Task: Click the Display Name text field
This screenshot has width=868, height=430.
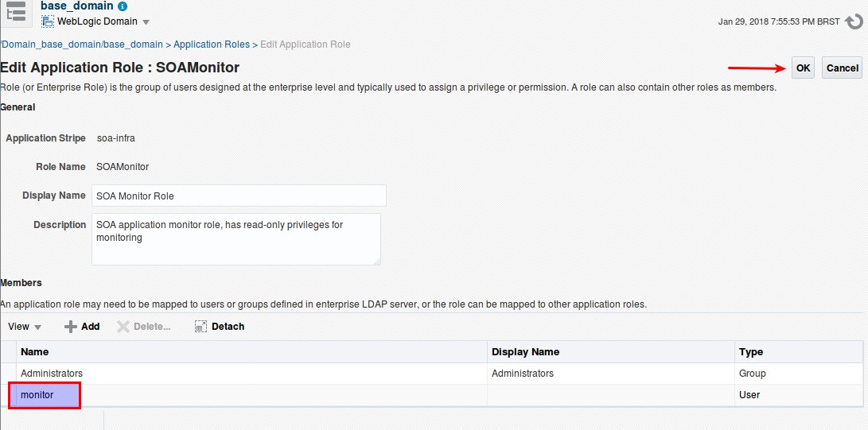Action: (x=239, y=196)
